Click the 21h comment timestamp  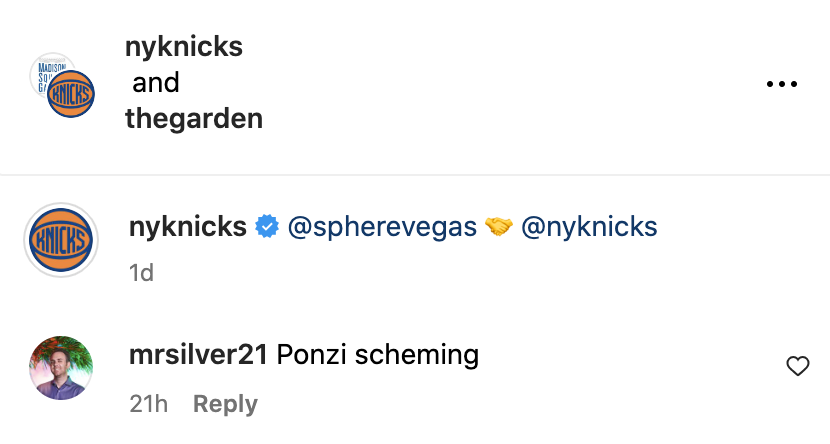click(149, 404)
